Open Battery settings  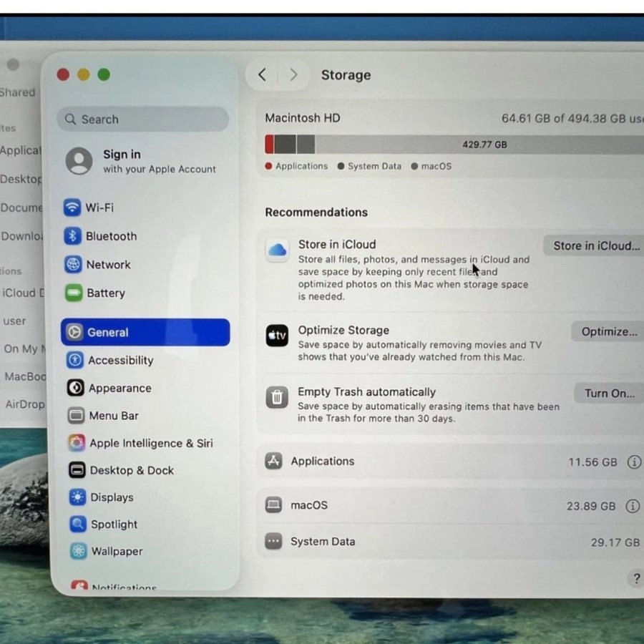(104, 293)
